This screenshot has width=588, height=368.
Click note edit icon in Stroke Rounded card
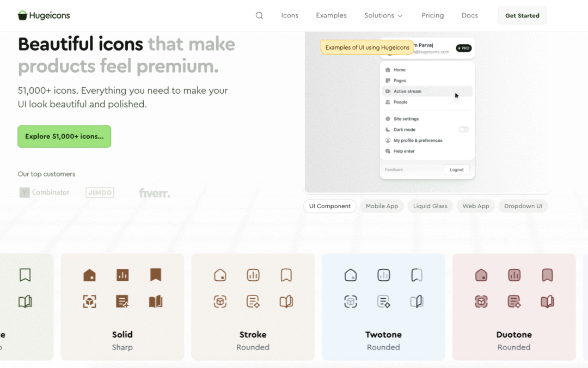click(x=253, y=301)
